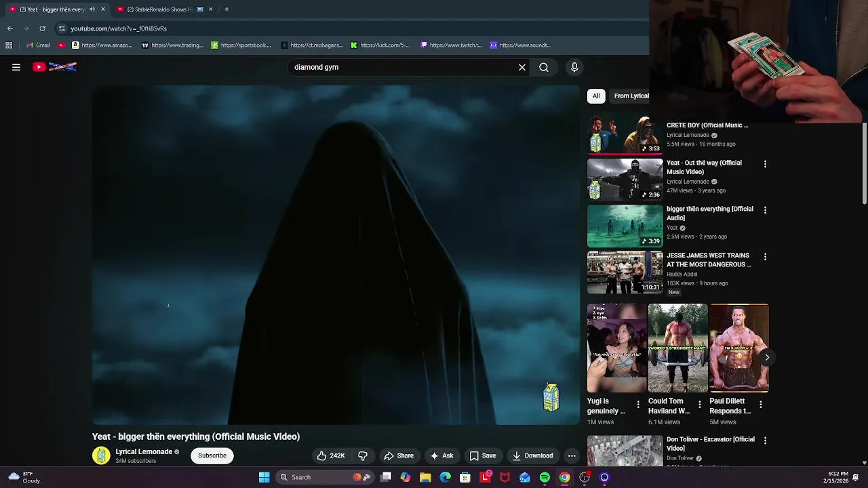Open the TradingView bookmark

click(172, 45)
